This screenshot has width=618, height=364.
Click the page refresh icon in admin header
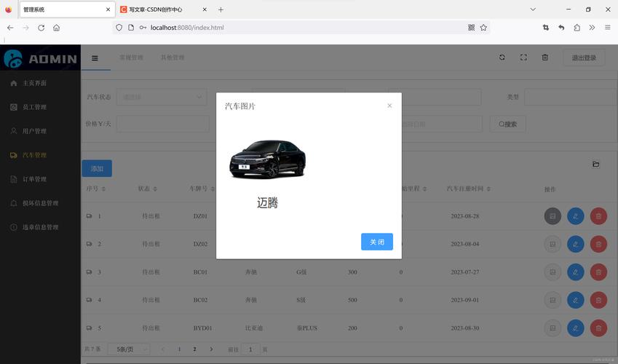pos(502,58)
